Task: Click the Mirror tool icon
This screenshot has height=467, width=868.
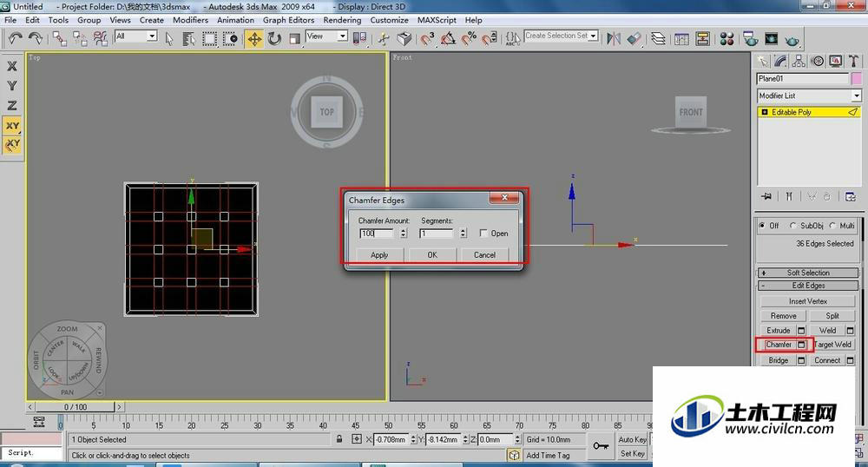Action: pyautogui.click(x=614, y=39)
